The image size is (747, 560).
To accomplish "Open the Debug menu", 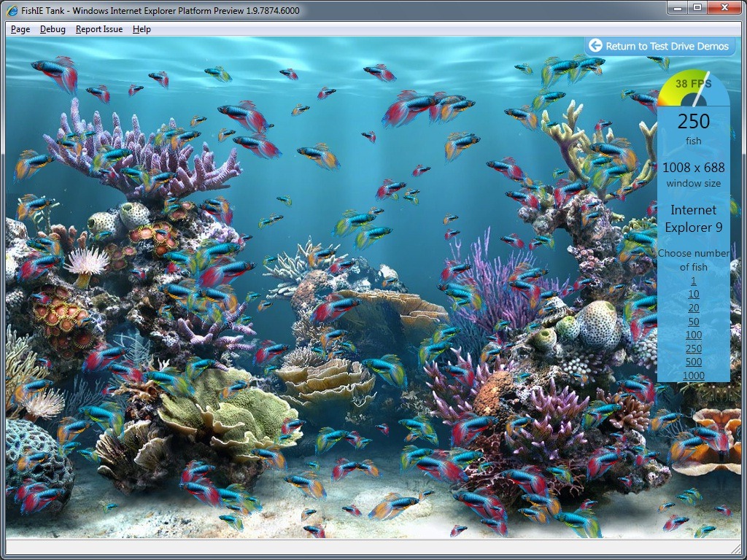I will [53, 29].
